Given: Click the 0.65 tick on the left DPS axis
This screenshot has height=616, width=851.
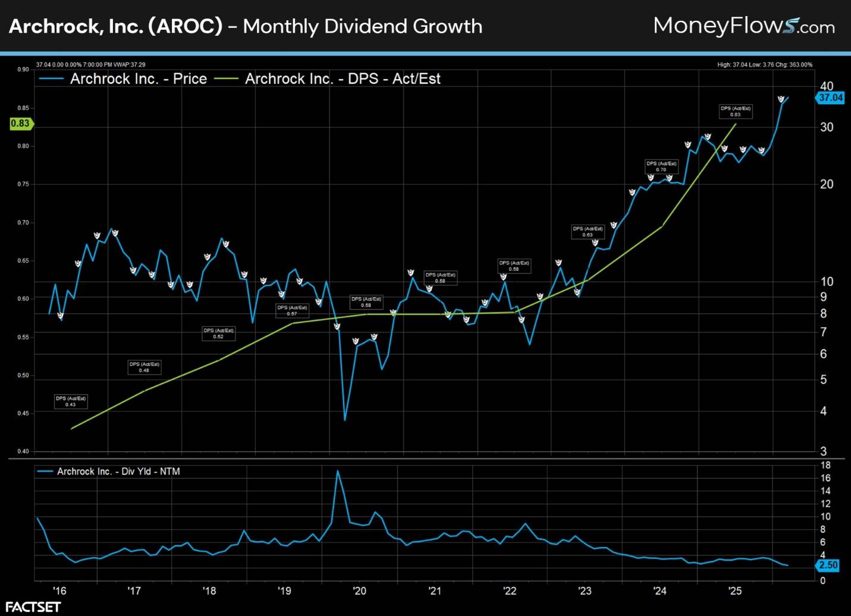Looking at the screenshot, I should click(x=23, y=260).
